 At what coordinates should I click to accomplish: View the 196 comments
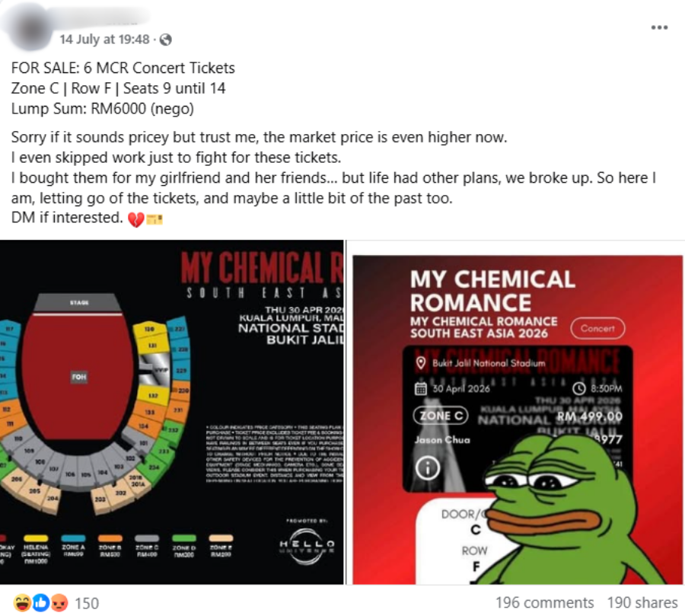[544, 602]
